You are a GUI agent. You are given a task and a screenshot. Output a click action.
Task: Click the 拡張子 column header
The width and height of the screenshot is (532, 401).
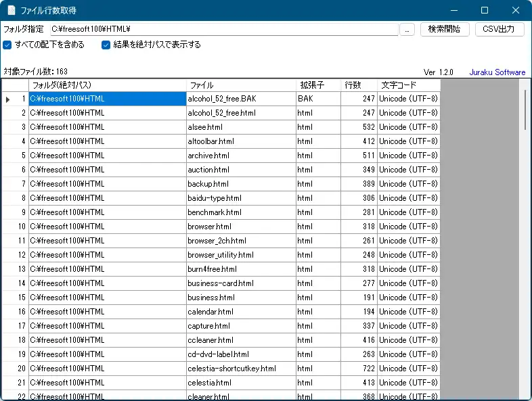coord(318,85)
